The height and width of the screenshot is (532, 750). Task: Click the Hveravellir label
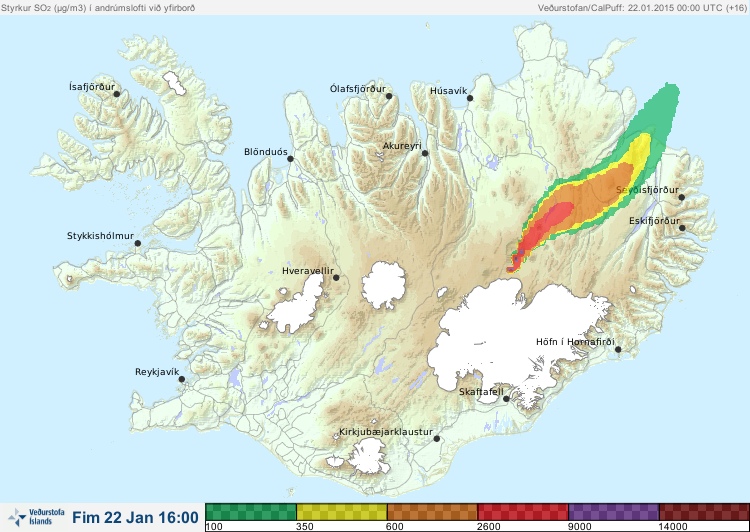(x=308, y=271)
